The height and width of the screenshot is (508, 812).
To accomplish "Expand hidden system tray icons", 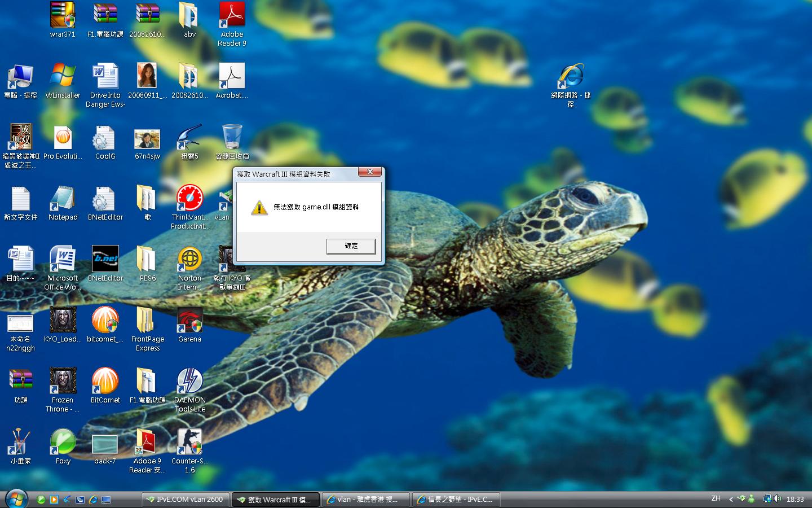I will [x=731, y=499].
